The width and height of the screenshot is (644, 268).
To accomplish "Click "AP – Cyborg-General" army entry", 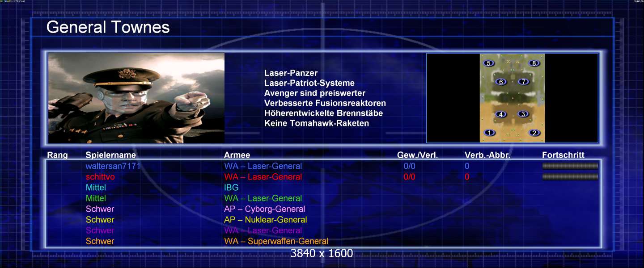I will tap(265, 209).
